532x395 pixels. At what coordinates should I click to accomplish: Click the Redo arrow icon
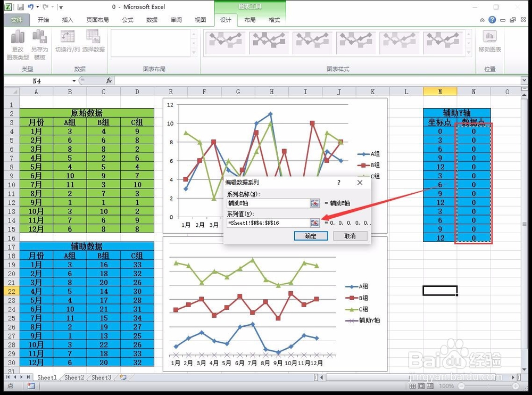click(45, 7)
